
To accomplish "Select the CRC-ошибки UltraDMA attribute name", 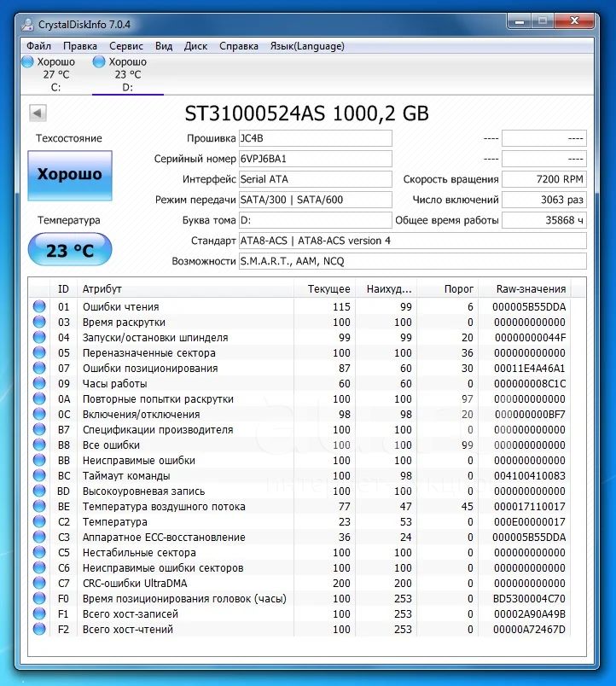I will point(135,584).
